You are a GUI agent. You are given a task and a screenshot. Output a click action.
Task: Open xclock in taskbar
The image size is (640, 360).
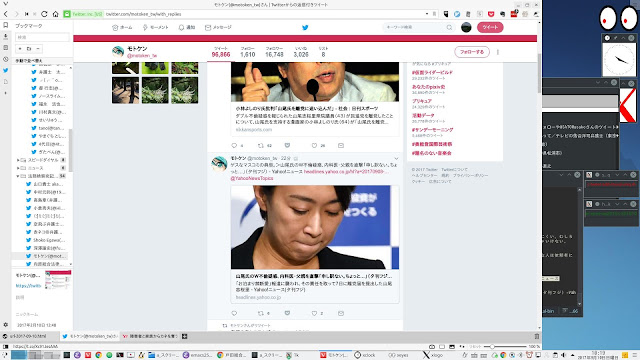pyautogui.click(x=364, y=355)
